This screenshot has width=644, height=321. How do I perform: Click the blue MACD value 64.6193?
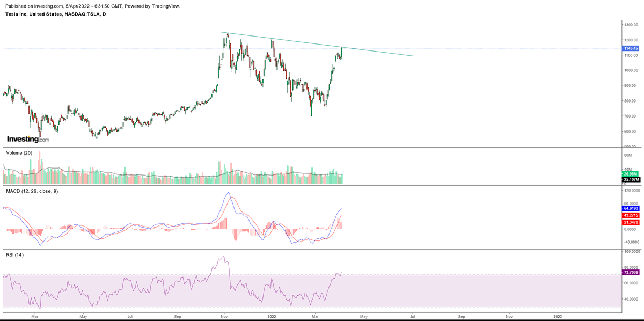point(630,208)
